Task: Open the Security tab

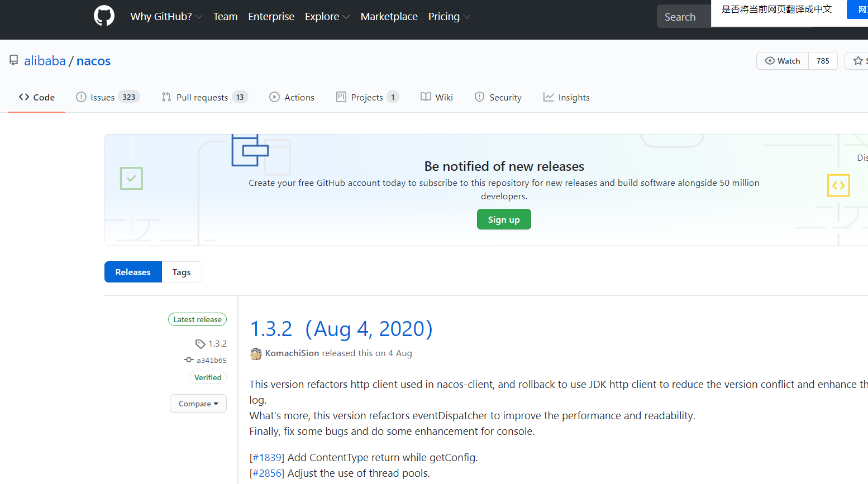Action: click(498, 97)
